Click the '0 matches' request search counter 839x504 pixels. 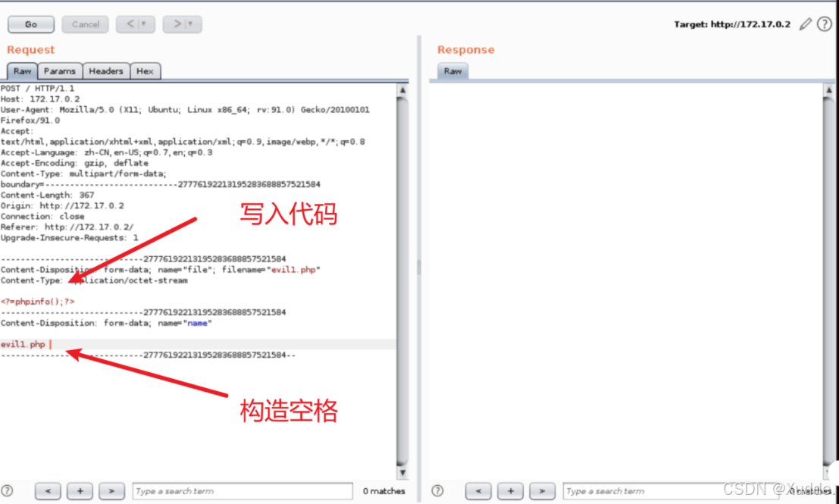click(383, 491)
